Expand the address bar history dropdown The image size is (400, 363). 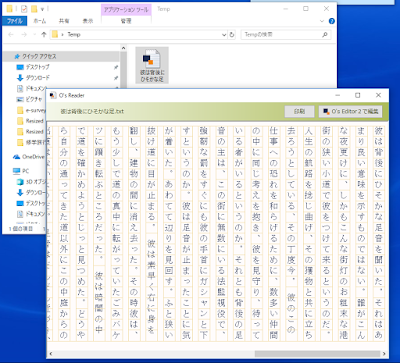coord(224,34)
